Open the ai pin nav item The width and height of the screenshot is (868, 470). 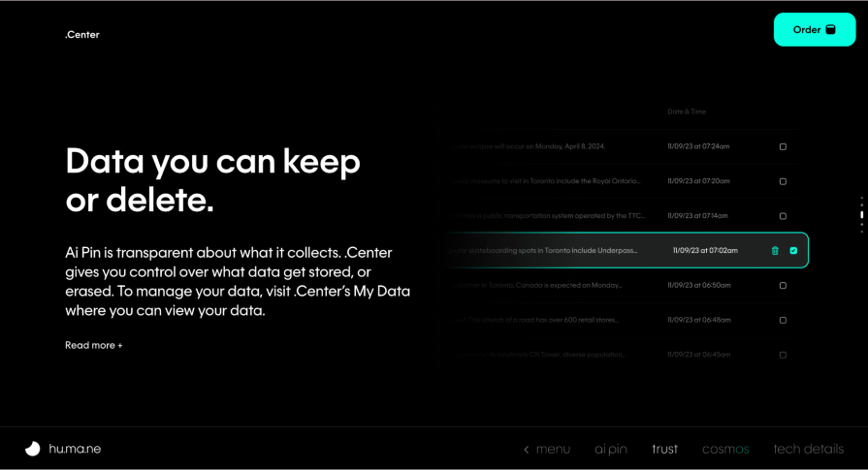point(611,449)
